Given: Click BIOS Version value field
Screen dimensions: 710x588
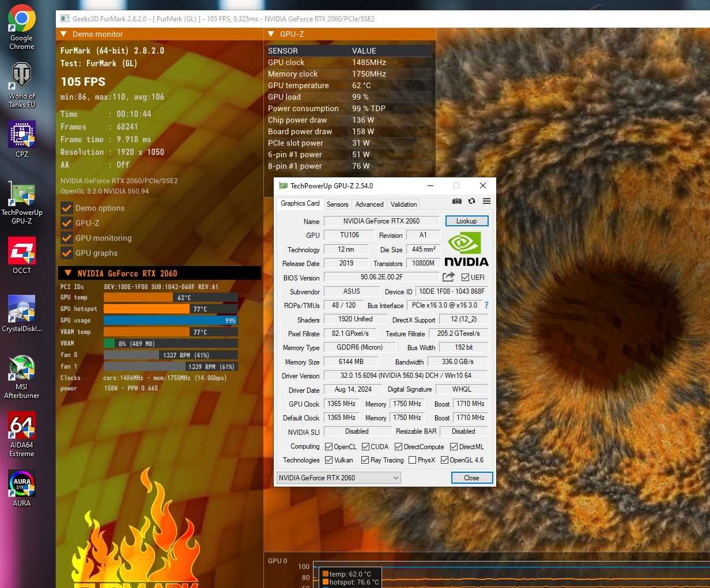Looking at the screenshot, I should (x=382, y=277).
